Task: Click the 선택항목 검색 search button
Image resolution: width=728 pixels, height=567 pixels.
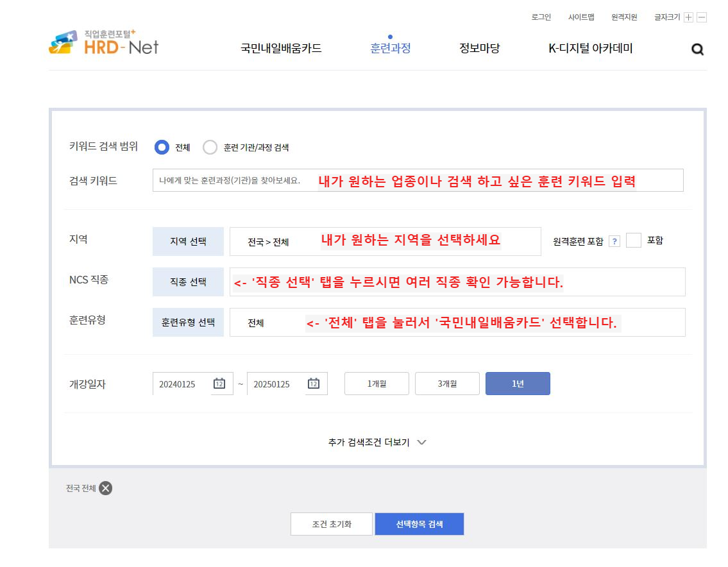Action: pyautogui.click(x=419, y=523)
